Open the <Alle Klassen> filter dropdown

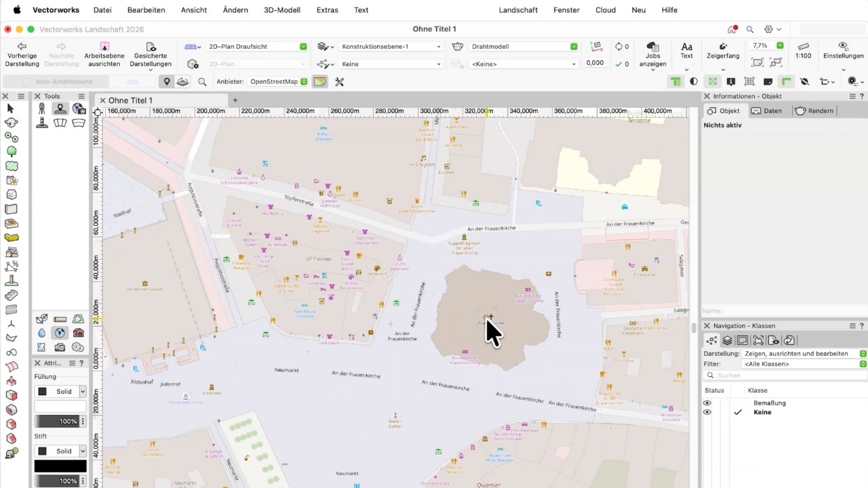click(x=804, y=364)
